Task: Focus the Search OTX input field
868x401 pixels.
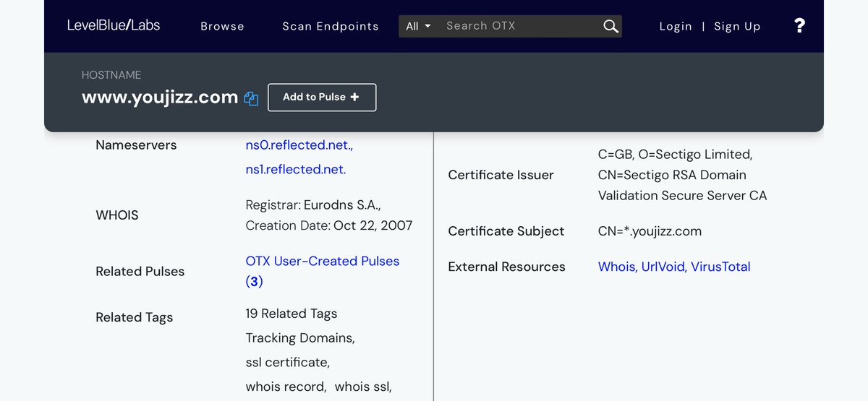Action: [521, 26]
